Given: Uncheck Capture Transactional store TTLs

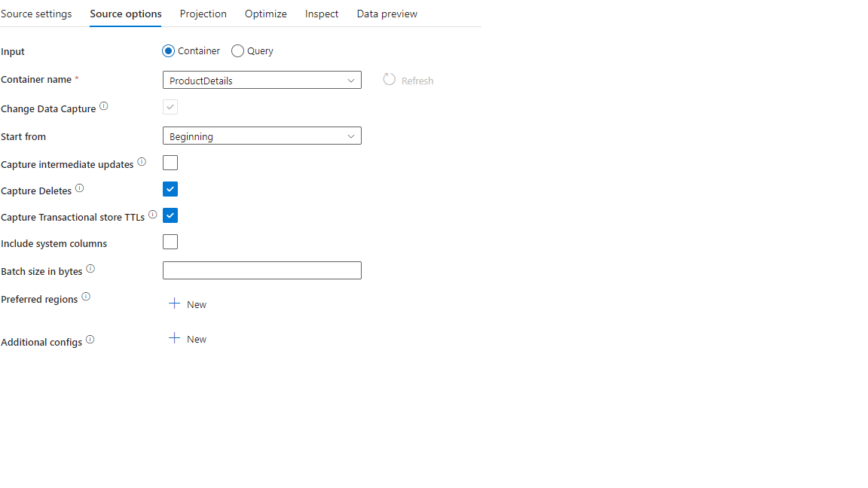Looking at the screenshot, I should 170,215.
